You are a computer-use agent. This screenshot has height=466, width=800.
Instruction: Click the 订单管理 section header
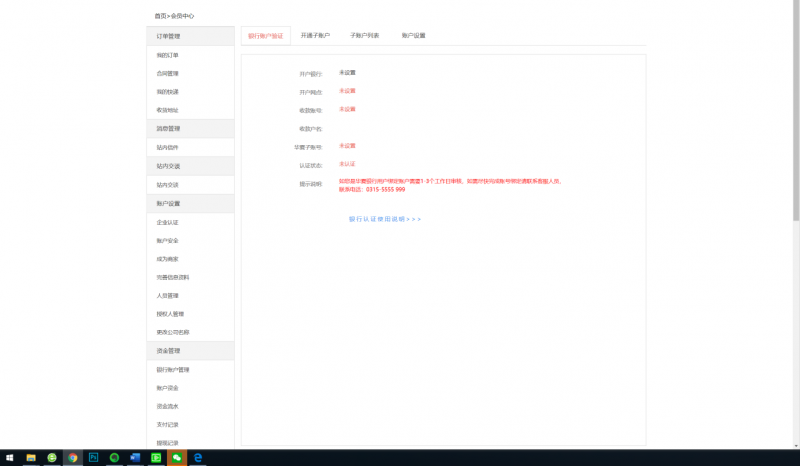pyautogui.click(x=190, y=36)
